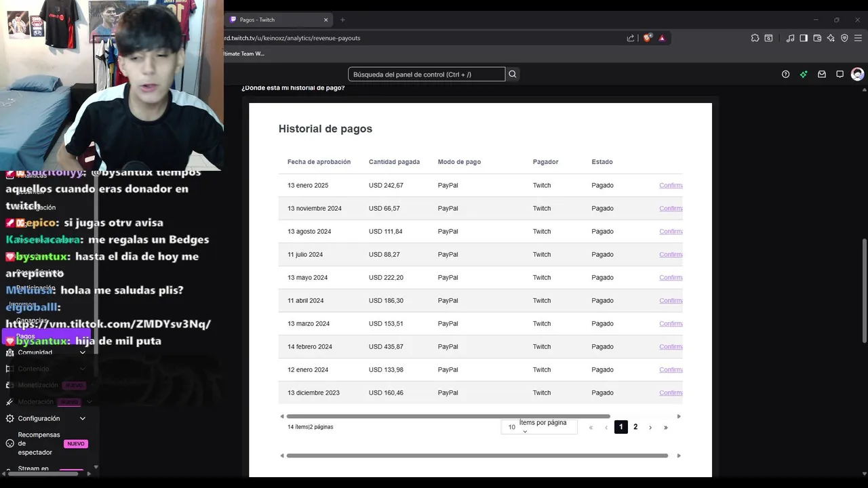Click the browser address bar URL
This screenshot has height=488, width=868.
pyautogui.click(x=293, y=38)
